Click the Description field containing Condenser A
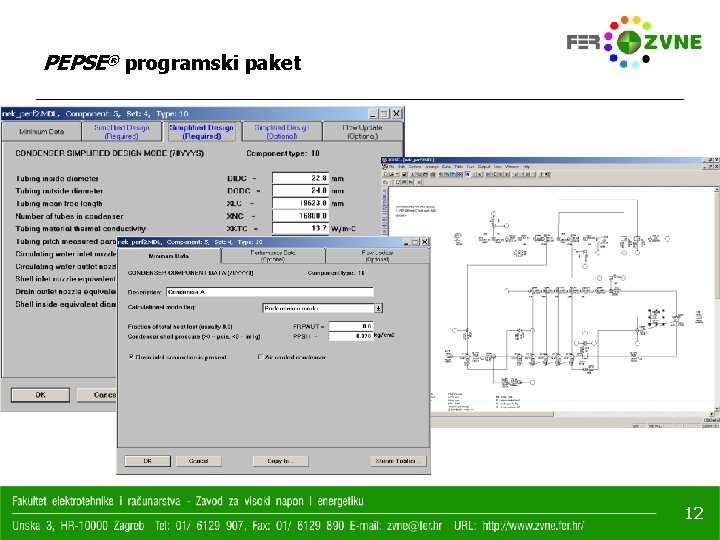The width and height of the screenshot is (720, 540). tap(270, 292)
